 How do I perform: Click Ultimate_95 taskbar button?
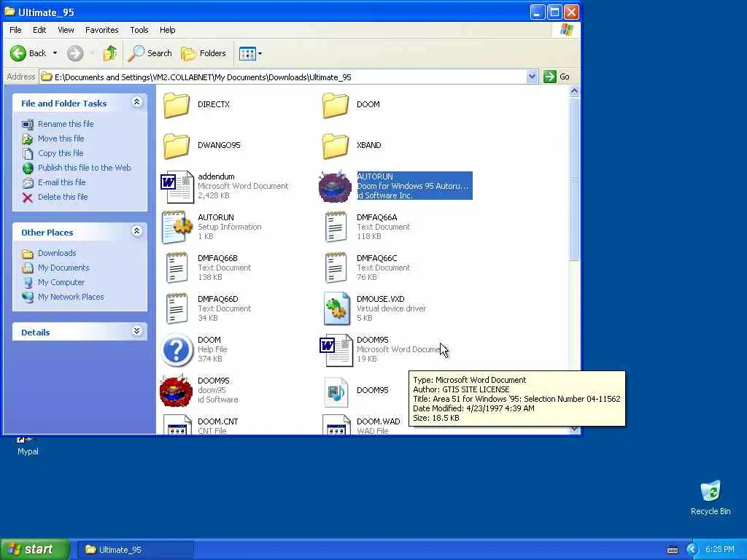tap(136, 550)
